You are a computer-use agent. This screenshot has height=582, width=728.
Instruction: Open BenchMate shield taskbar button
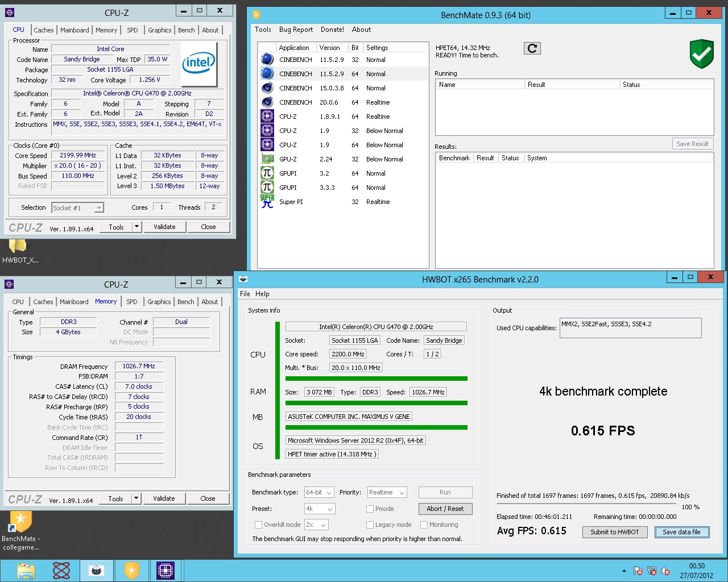coord(131,571)
